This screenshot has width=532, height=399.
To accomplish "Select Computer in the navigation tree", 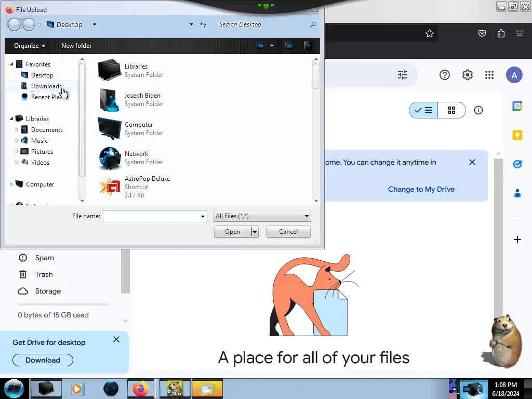I will pos(39,184).
